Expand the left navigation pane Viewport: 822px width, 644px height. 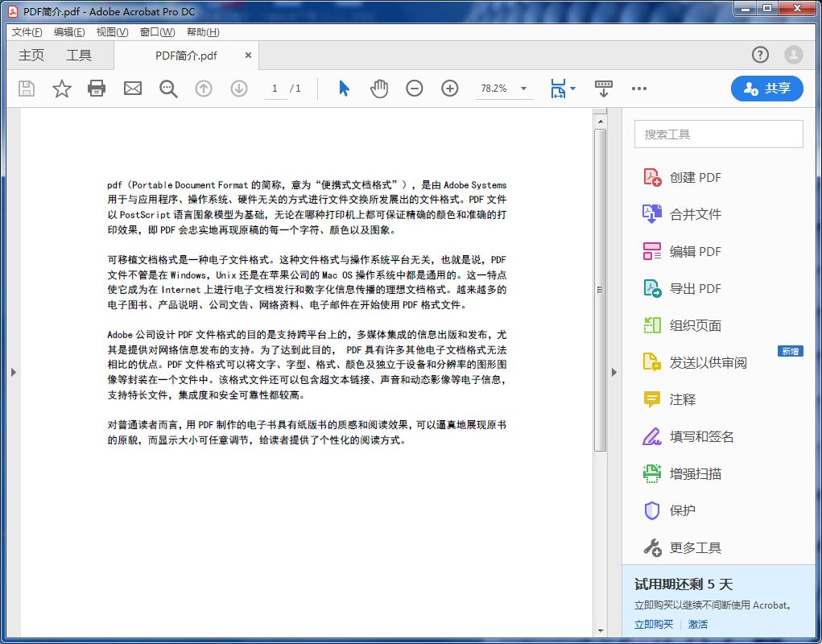coord(14,372)
